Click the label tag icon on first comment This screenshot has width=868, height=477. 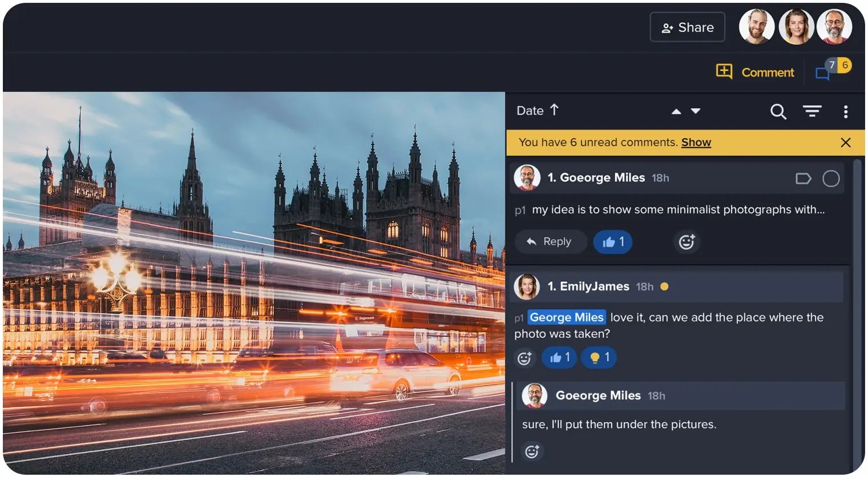[803, 179]
